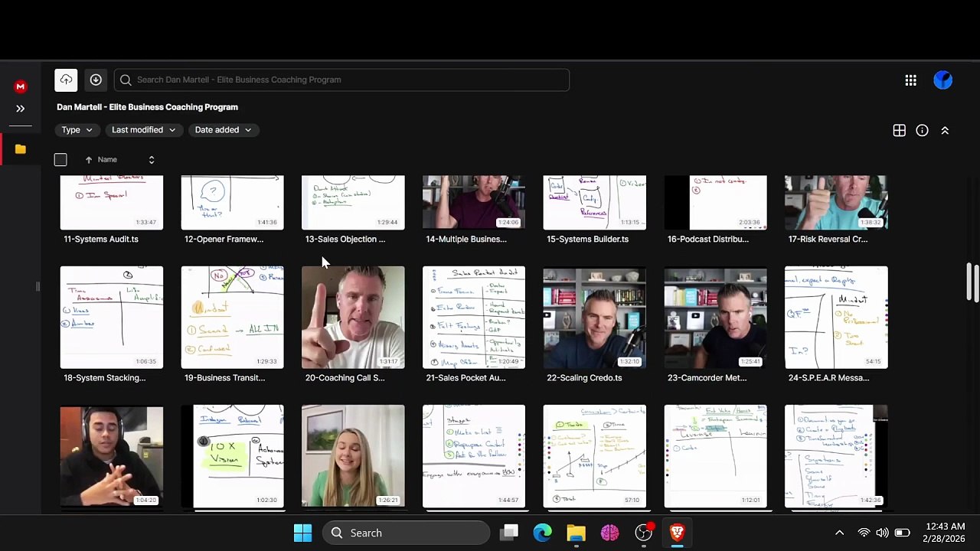
Task: Click the battery status tray icon
Action: [903, 533]
